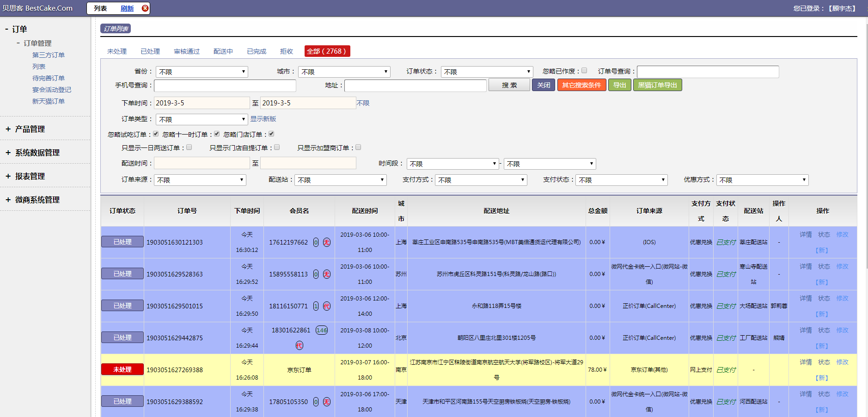Viewport: 868px width, 417px height.
Task: Open the 订单来源 dropdown
Action: click(x=200, y=180)
